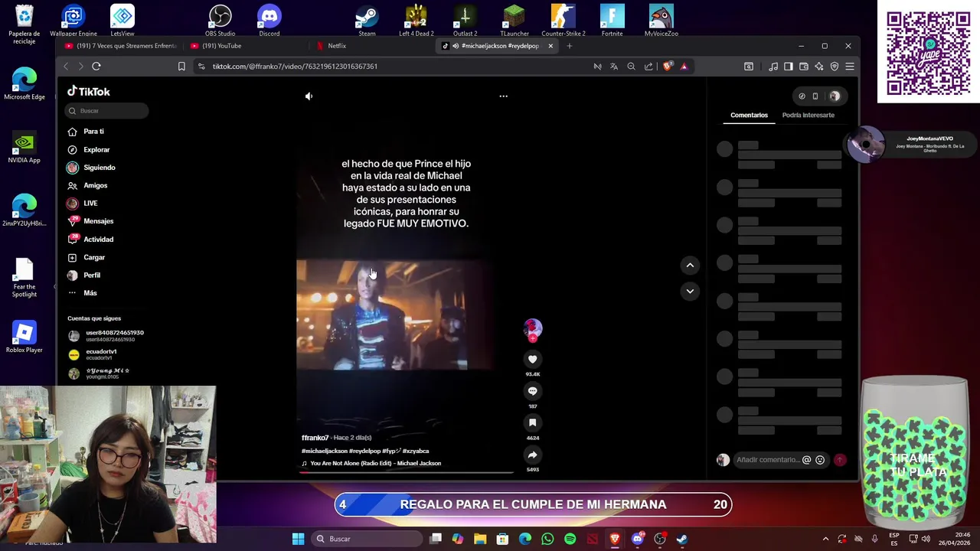980x551 pixels.
Task: Open comments via the speech bubble icon
Action: 533,391
